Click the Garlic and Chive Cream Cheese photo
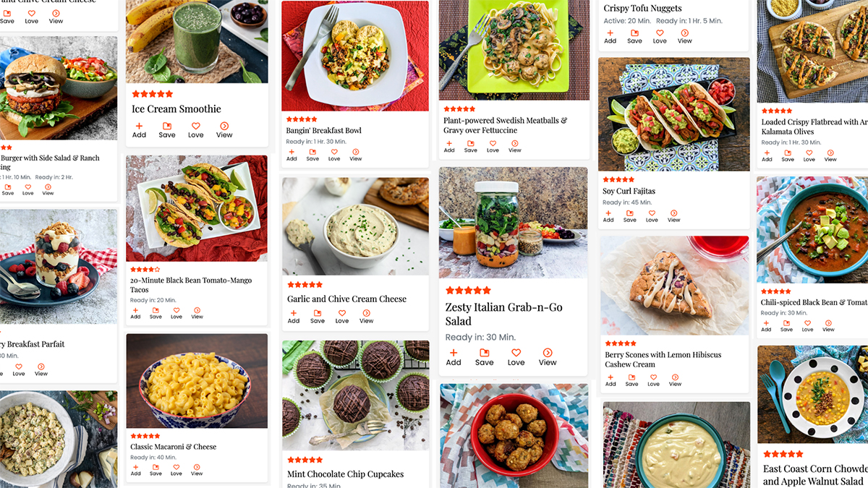Viewport: 868px width, 488px height. click(x=355, y=226)
